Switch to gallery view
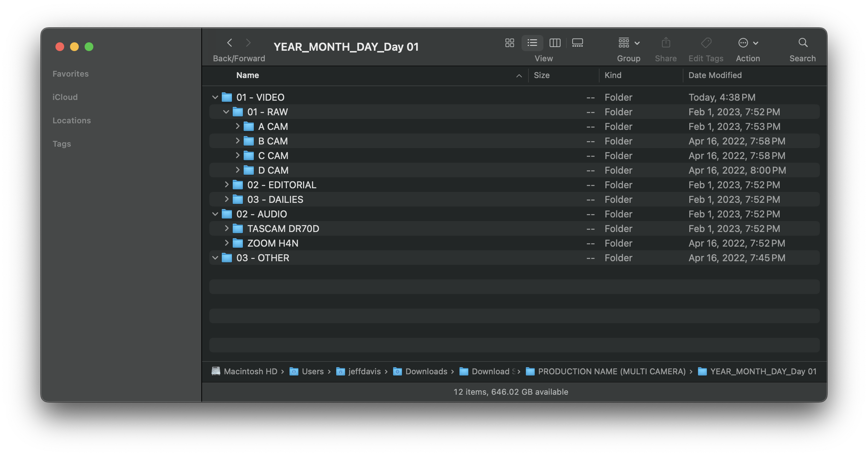 coord(577,43)
